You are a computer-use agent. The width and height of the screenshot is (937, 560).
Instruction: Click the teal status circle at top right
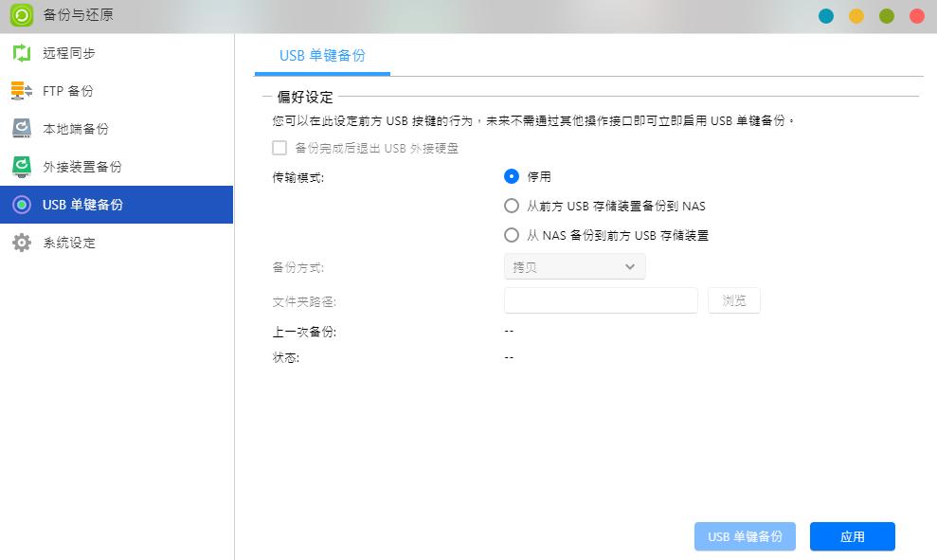[826, 16]
